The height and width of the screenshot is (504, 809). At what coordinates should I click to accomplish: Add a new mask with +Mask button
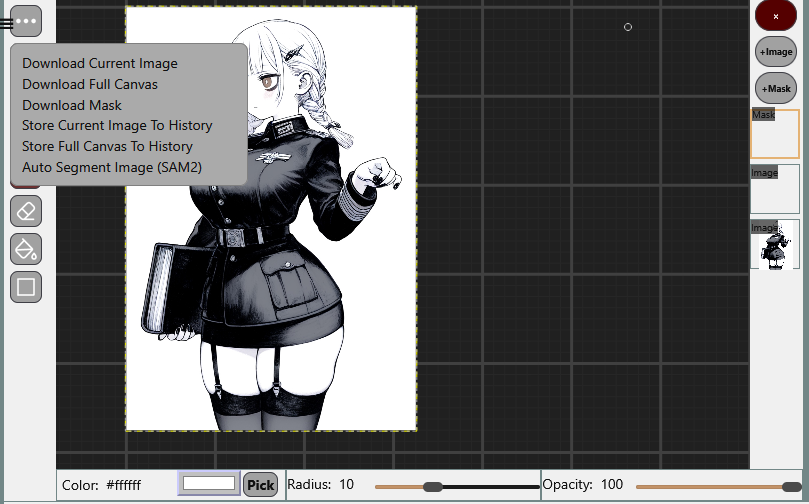[775, 88]
